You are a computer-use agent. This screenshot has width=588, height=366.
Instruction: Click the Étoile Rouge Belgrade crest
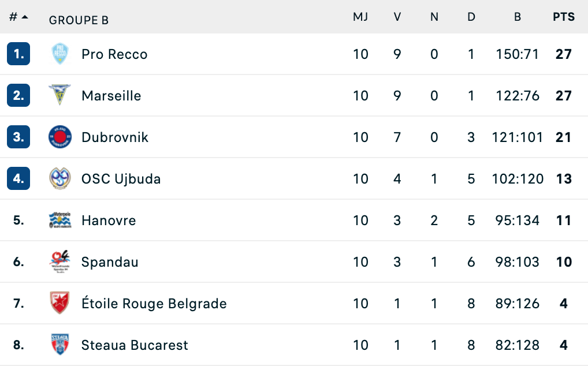click(x=59, y=304)
